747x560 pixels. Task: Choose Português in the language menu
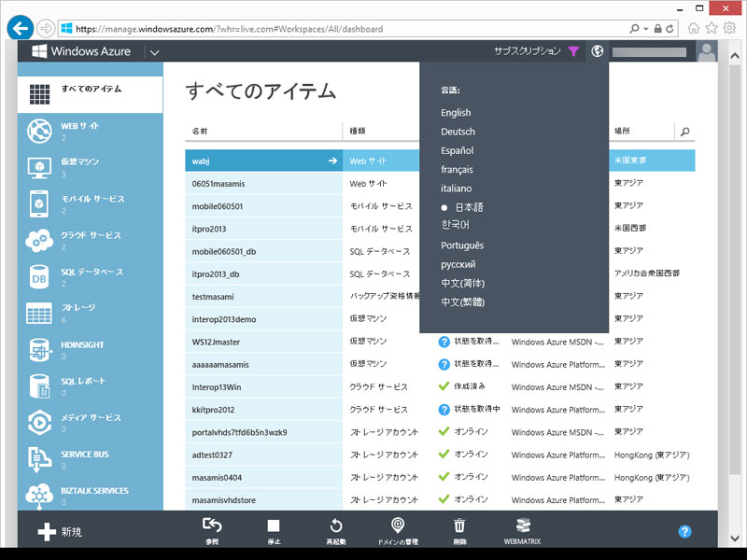pyautogui.click(x=462, y=245)
